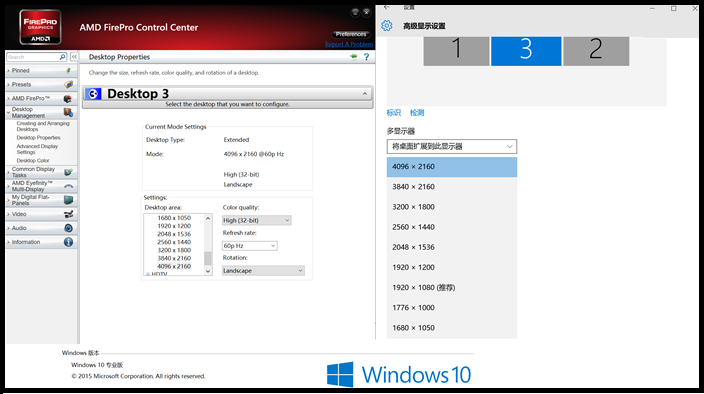Click the AMD FirePro sidebar icon
This screenshot has width=704, height=394.
[68, 98]
